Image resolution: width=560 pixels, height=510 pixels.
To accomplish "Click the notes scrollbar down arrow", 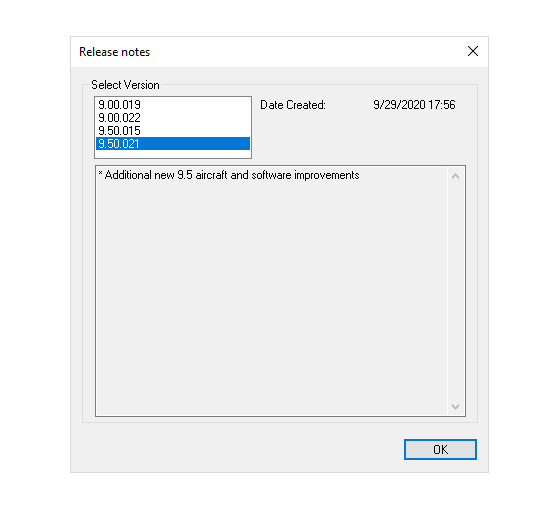I will 455,406.
